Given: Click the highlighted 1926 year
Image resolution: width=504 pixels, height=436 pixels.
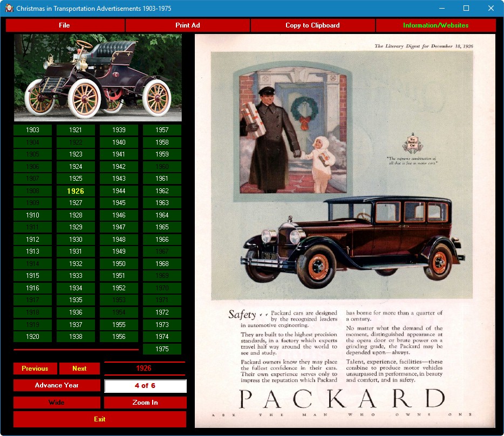Looking at the screenshot, I should 76,191.
